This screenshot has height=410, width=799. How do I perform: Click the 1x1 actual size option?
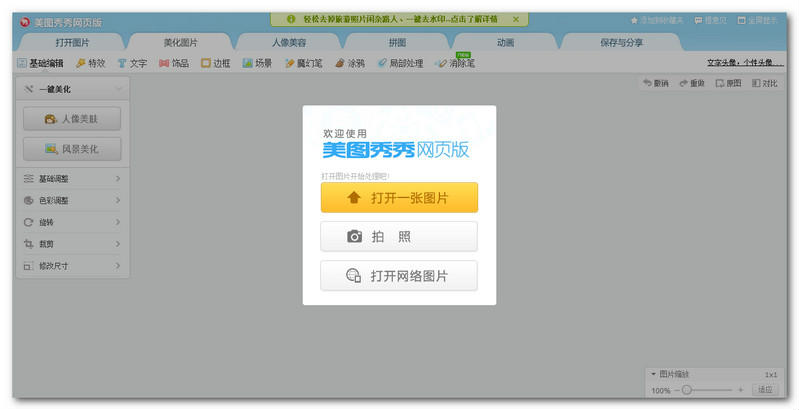point(771,375)
